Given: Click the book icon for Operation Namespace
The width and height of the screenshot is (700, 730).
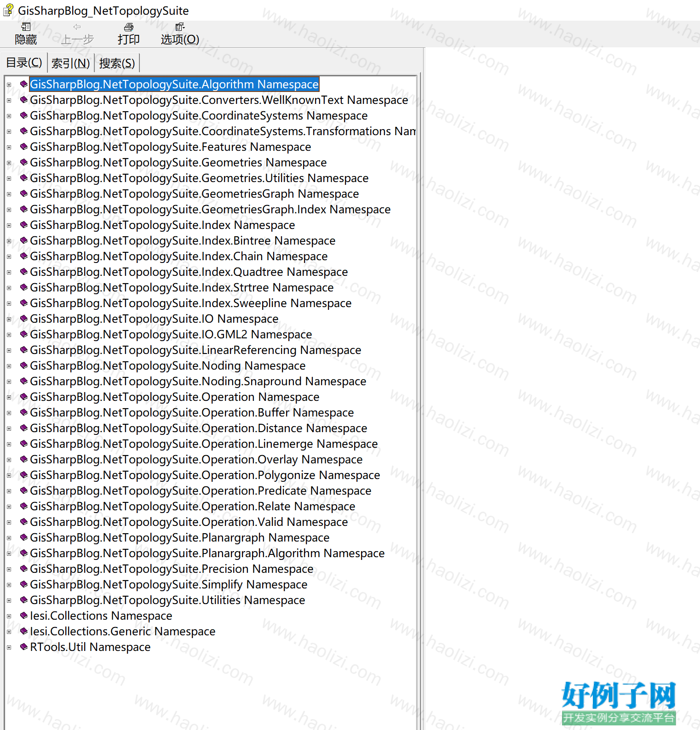Looking at the screenshot, I should point(24,397).
